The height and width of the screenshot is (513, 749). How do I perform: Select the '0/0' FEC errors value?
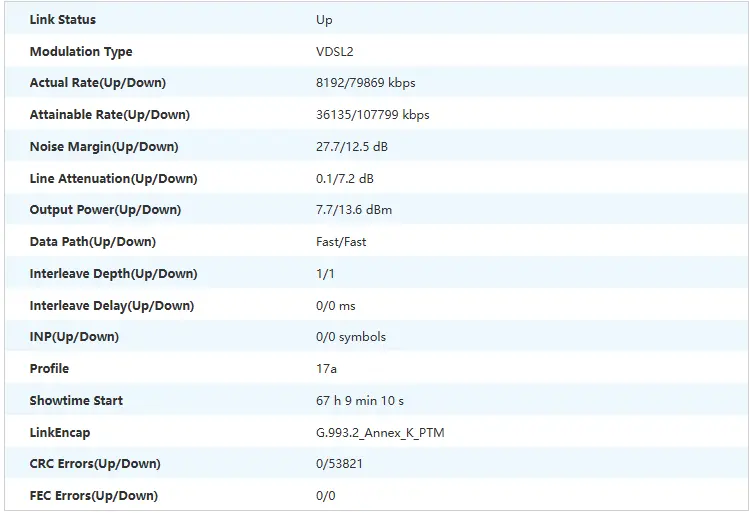tap(325, 496)
